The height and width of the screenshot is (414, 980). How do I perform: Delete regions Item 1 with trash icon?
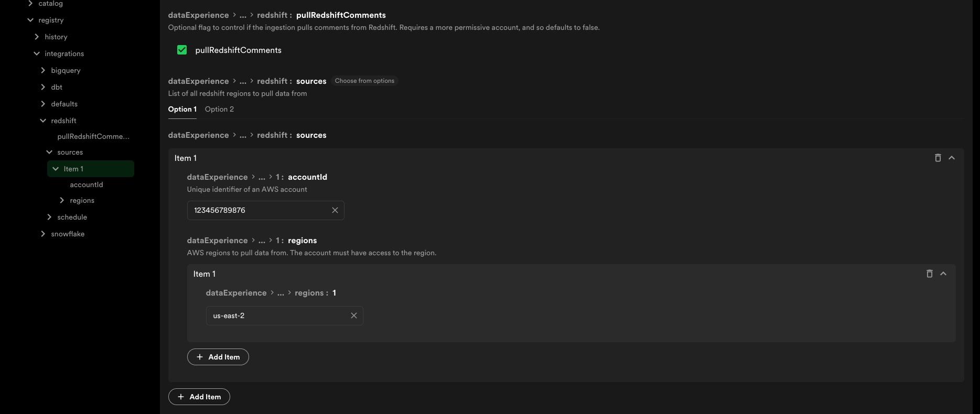point(930,274)
